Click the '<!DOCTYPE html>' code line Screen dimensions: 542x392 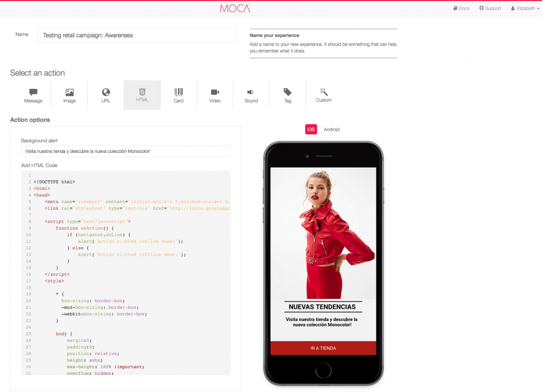(55, 181)
